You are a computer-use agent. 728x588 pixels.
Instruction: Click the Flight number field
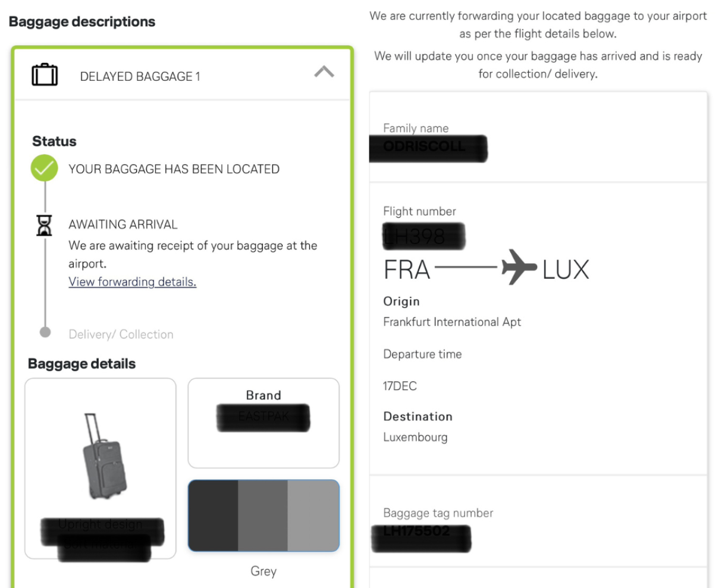tap(423, 235)
